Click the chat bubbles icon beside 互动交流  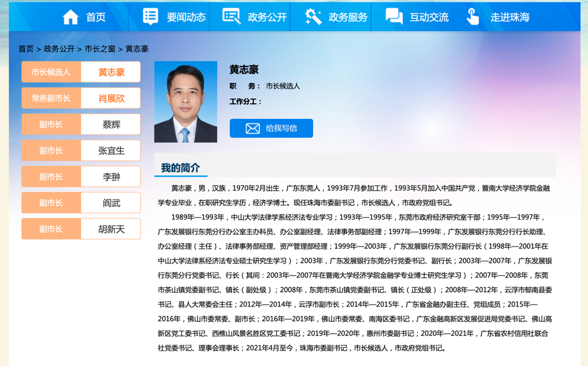tap(394, 16)
